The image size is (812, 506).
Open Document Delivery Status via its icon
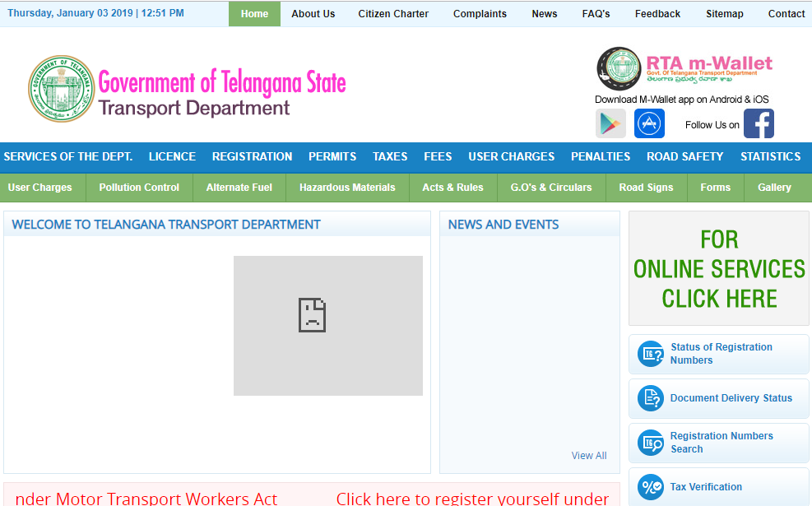650,398
